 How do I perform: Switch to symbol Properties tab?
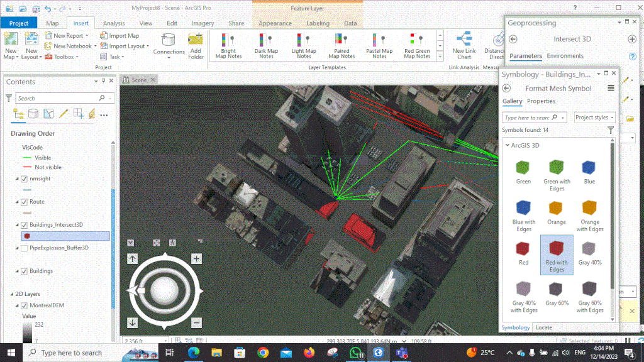[x=541, y=101]
